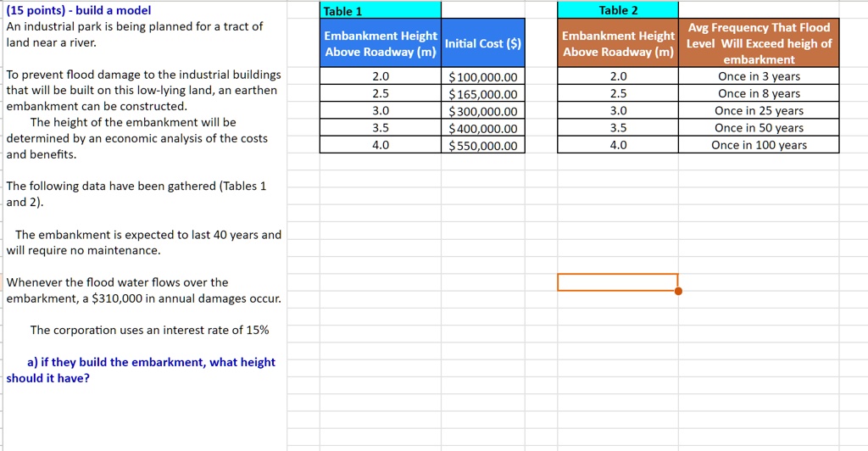The height and width of the screenshot is (451, 868).
Task: Select the 'Once in 3 years' cell
Action: 759,75
